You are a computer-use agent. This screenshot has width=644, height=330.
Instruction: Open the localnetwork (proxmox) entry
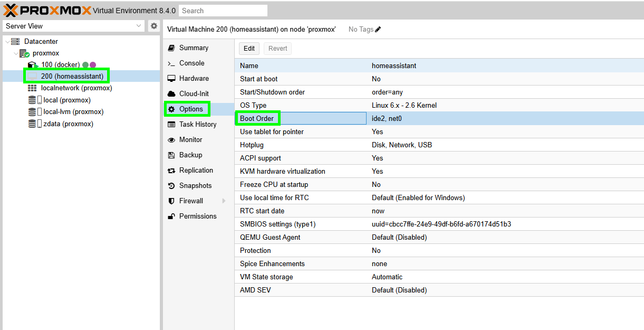point(76,88)
